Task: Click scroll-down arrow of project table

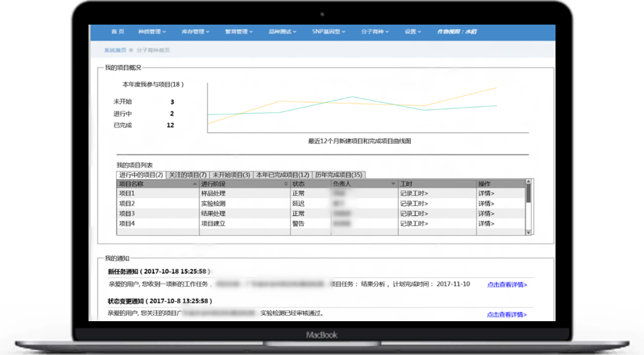Action: coord(528,231)
